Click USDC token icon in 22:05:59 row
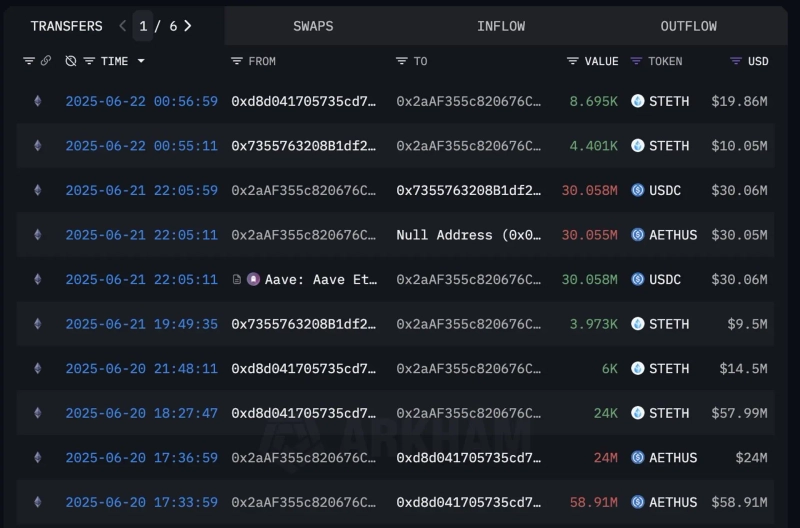This screenshot has height=528, width=800. 638,190
